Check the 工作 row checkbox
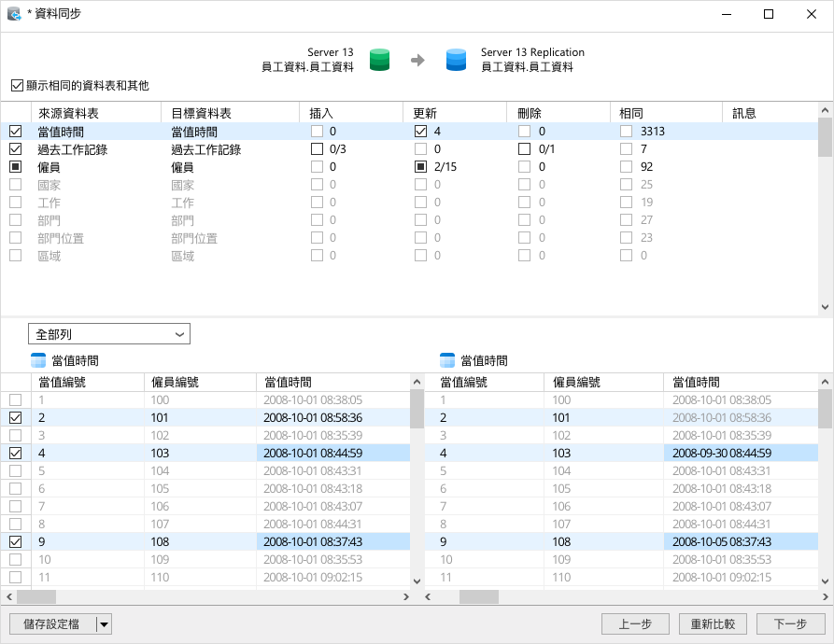Image resolution: width=834 pixels, height=644 pixels. tap(16, 203)
